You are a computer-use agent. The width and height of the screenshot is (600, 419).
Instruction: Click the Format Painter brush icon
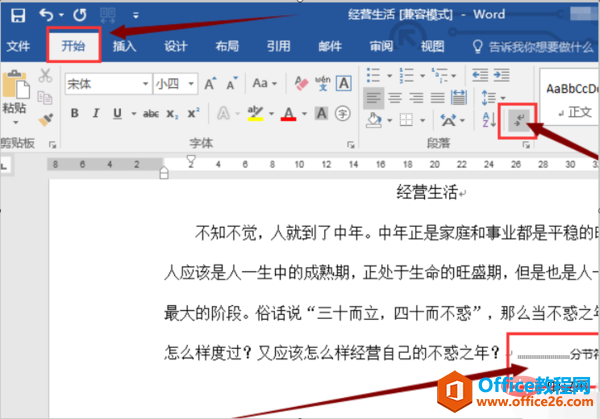pyautogui.click(x=46, y=120)
